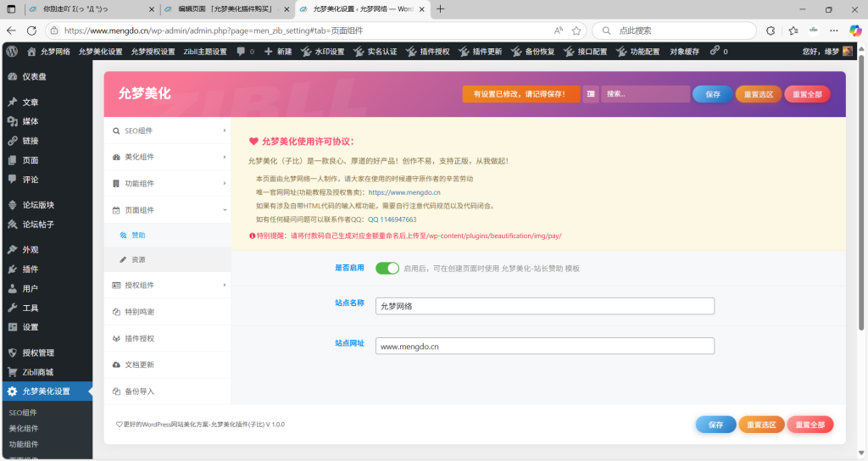Image resolution: width=868 pixels, height=461 pixels.
Task: Add page to favorites star icon
Action: point(576,31)
